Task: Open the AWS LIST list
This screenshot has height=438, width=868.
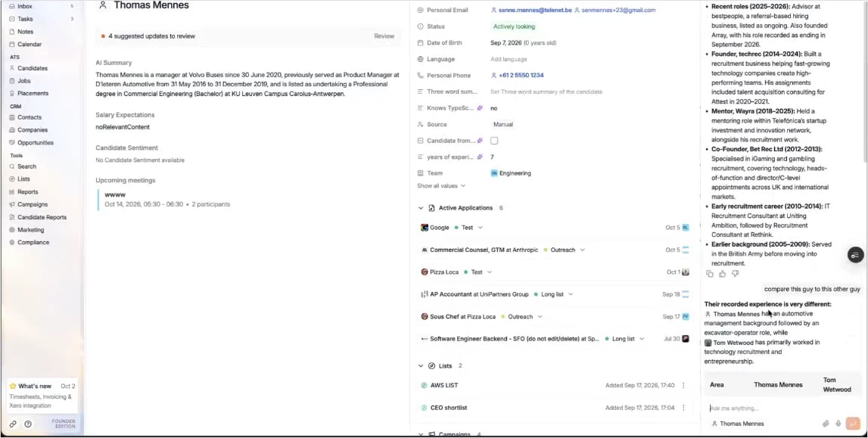Action: (x=444, y=386)
